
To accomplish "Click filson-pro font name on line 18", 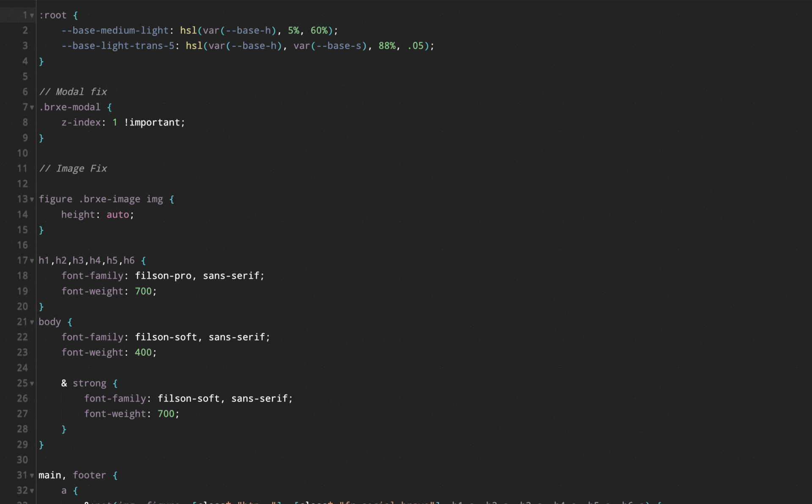I will pyautogui.click(x=163, y=276).
